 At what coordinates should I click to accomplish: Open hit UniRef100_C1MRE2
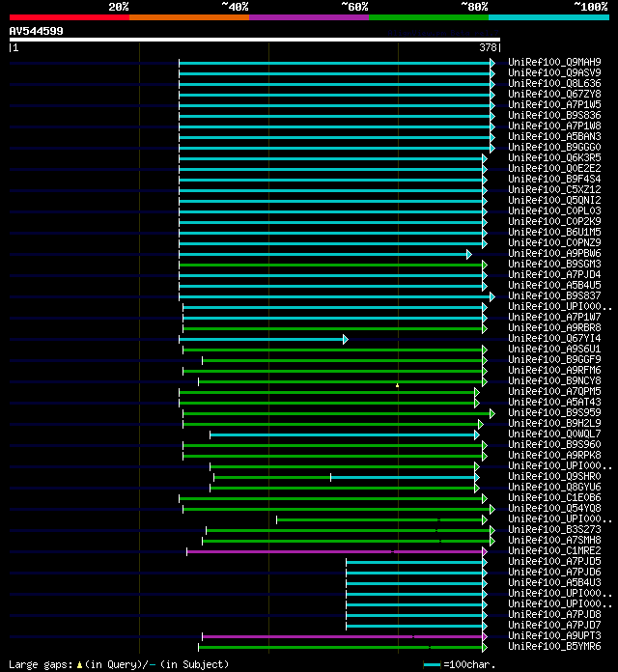point(554,550)
